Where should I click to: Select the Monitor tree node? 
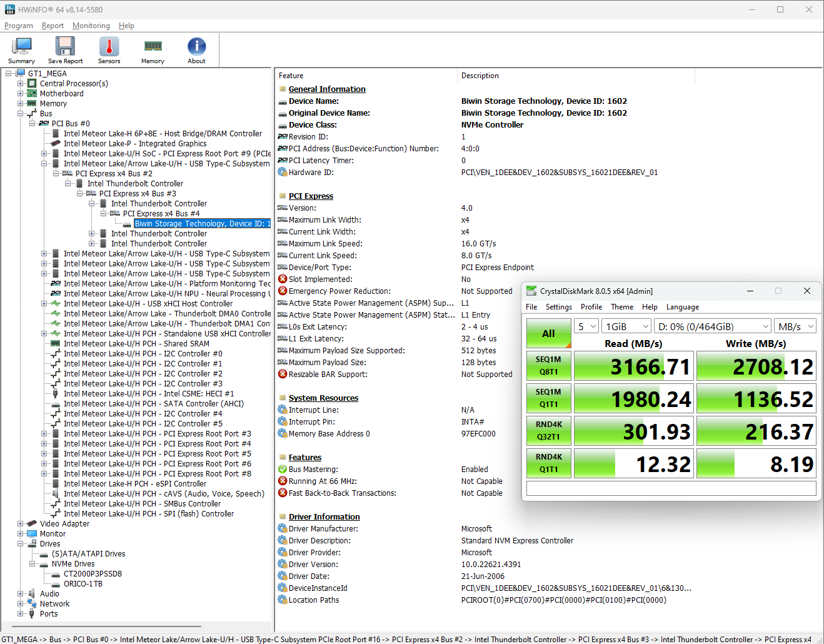coord(53,533)
